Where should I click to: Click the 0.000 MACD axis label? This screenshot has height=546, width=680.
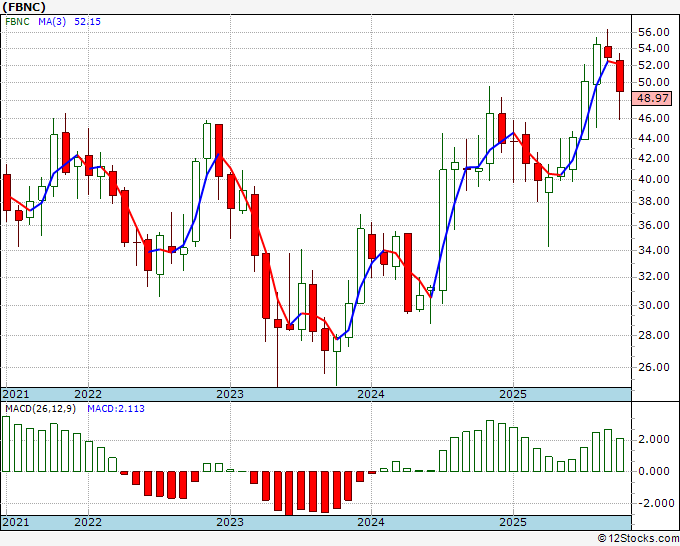653,471
